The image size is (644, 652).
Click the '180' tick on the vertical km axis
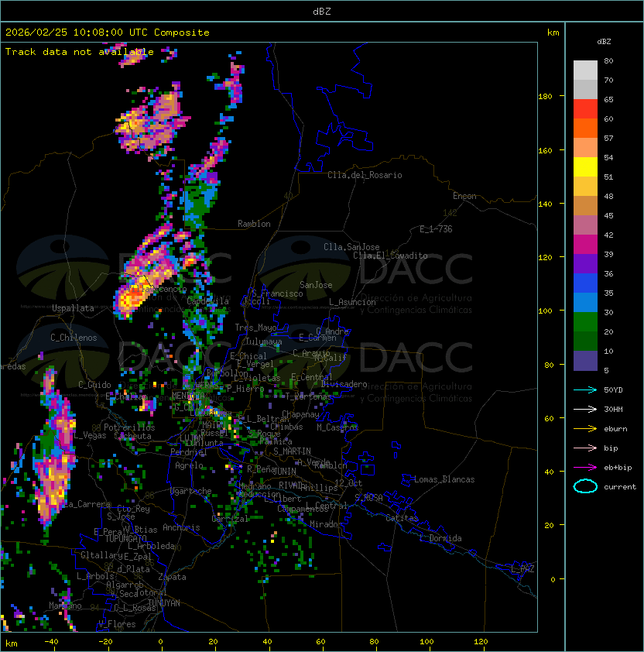click(x=545, y=97)
